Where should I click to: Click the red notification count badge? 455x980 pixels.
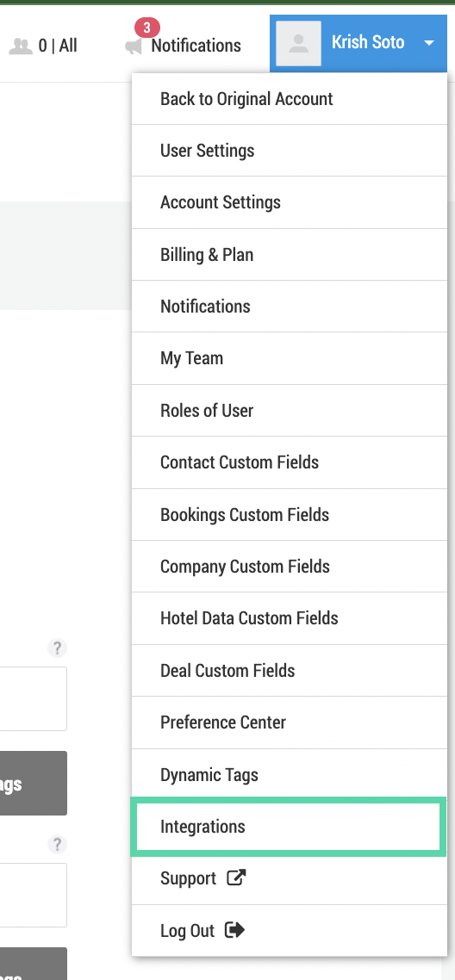(146, 28)
